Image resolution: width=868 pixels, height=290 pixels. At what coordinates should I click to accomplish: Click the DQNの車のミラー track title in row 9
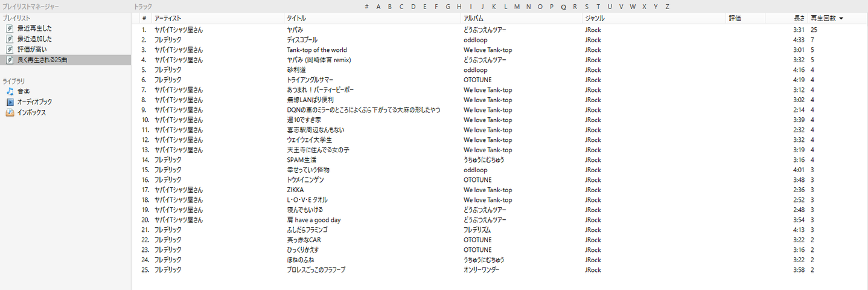click(x=363, y=110)
